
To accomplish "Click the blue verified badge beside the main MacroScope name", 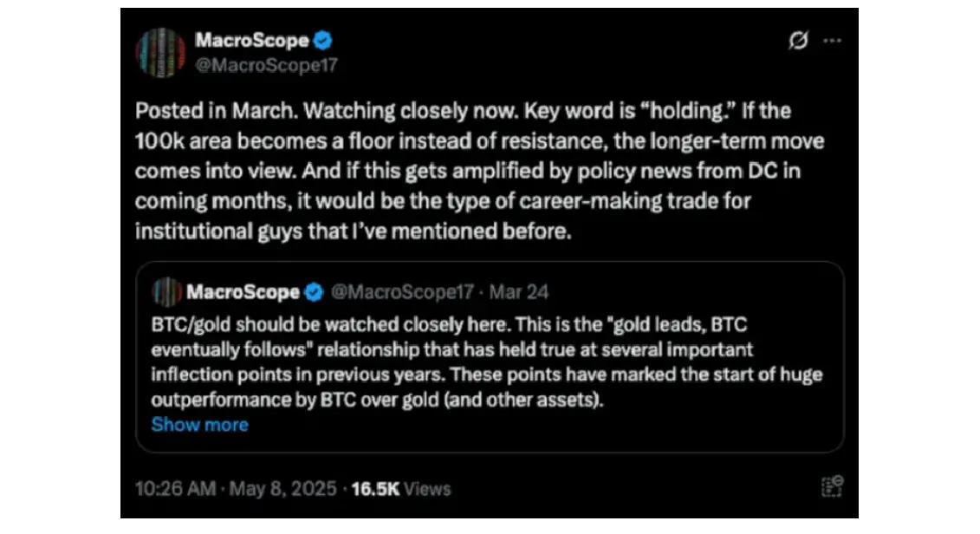I will pyautogui.click(x=323, y=41).
